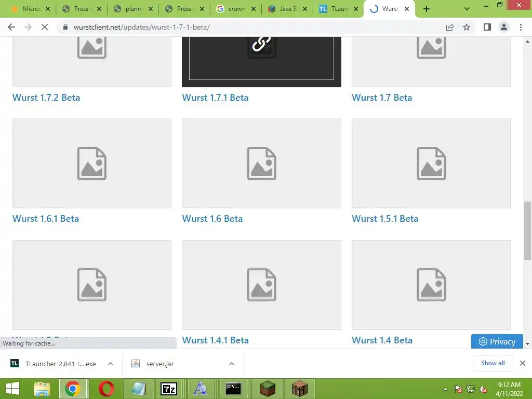The image size is (532, 399).
Task: Open the Chrome profile avatar menu
Action: (504, 27)
